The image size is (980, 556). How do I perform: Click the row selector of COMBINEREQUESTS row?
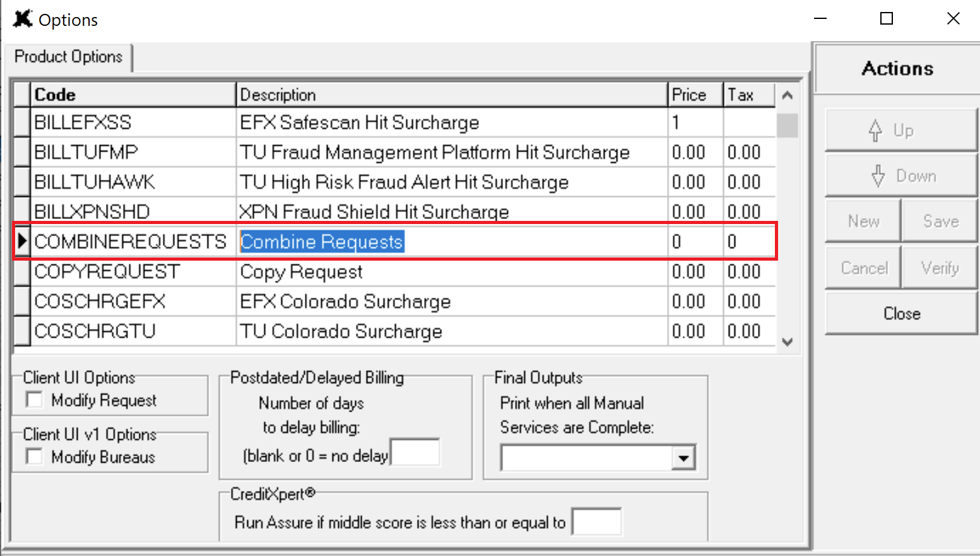[x=22, y=242]
